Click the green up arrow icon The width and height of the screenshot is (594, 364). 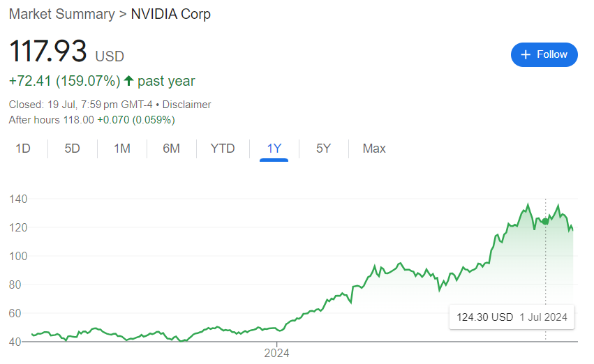coord(128,81)
